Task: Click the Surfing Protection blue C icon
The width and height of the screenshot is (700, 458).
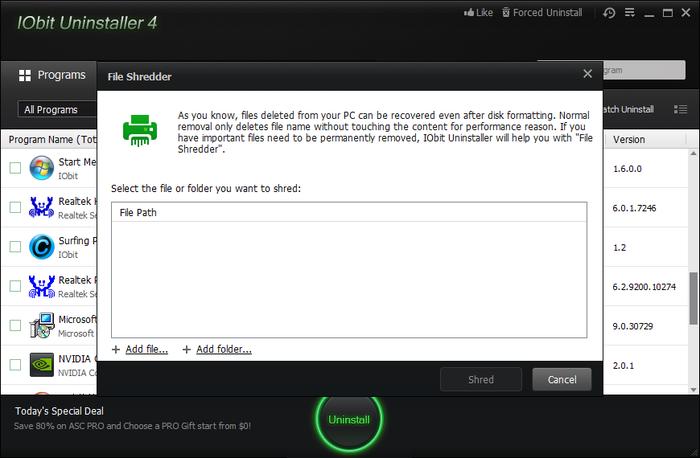Action: point(42,246)
